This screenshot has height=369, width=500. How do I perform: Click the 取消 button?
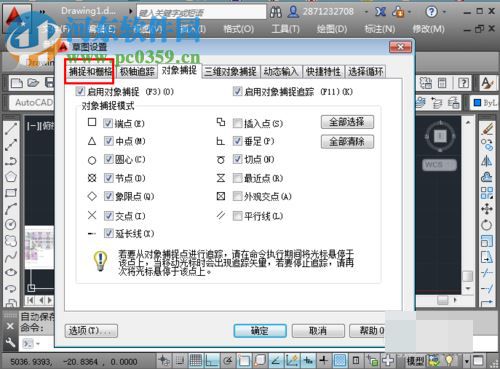click(318, 331)
